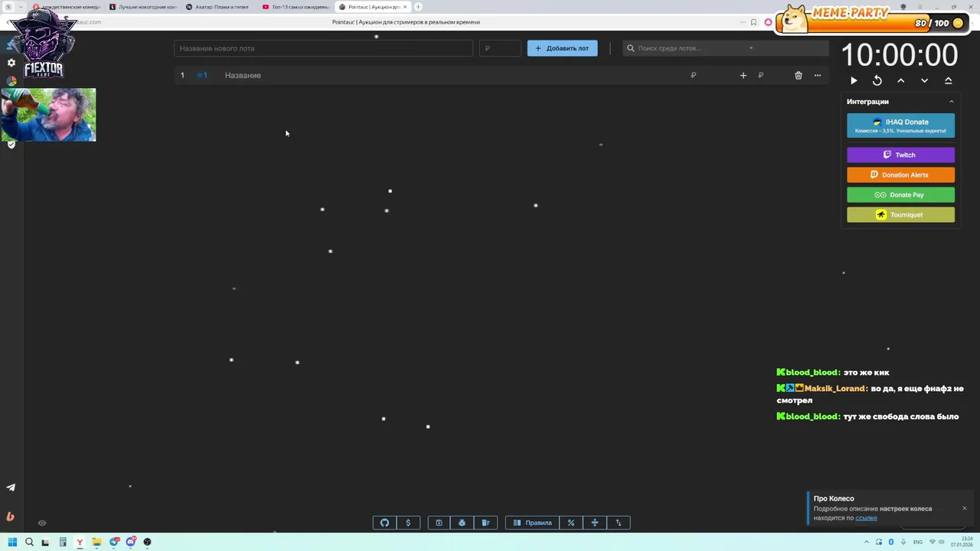This screenshot has height=551, width=980.
Task: Switch to Топ-13 самых ожидаемых tab
Action: [295, 7]
